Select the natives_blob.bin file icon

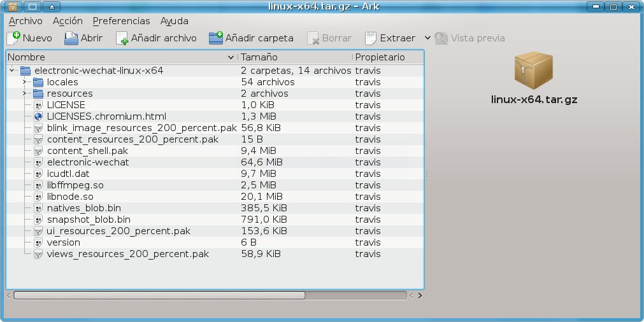38,208
